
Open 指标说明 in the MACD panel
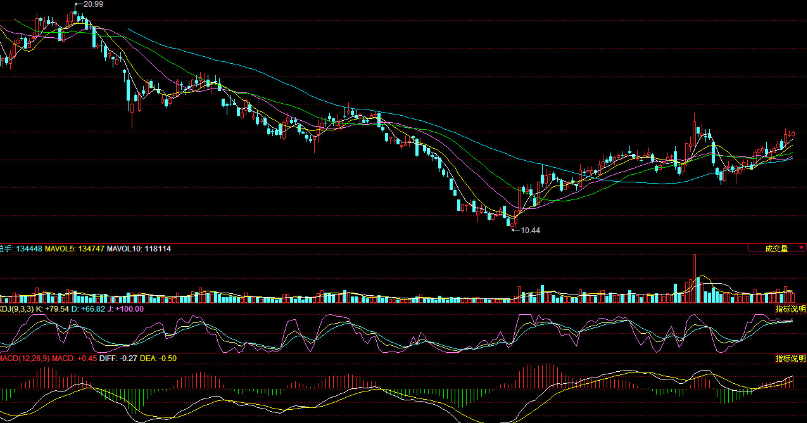(791, 358)
